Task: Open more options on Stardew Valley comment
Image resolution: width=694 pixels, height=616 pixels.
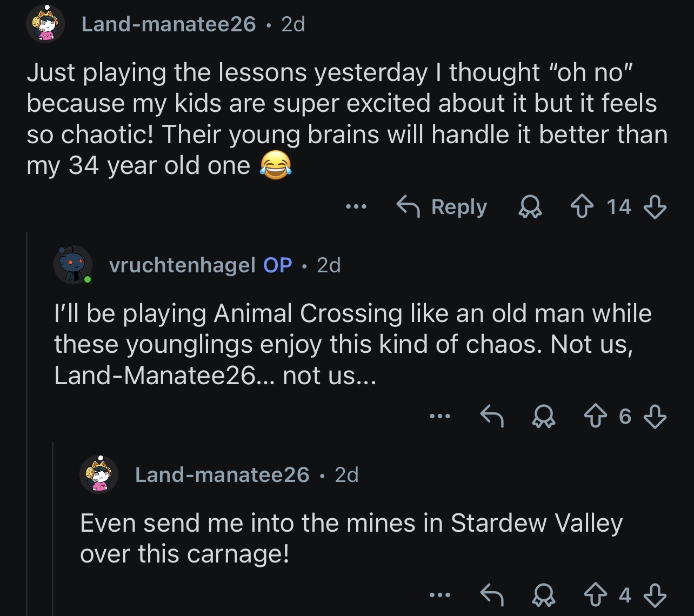Action: [440, 595]
